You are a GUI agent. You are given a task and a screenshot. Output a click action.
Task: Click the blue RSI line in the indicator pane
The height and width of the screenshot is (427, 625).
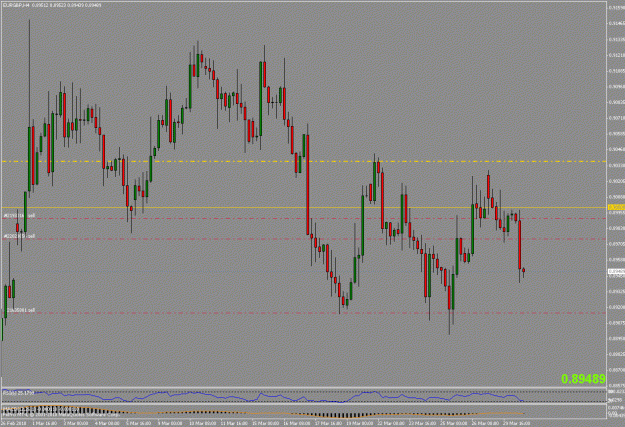point(263,396)
